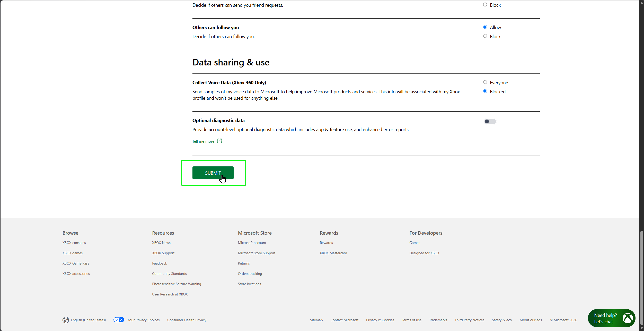Open Microsoft Store Support link
Image resolution: width=644 pixels, height=331 pixels.
(x=257, y=253)
